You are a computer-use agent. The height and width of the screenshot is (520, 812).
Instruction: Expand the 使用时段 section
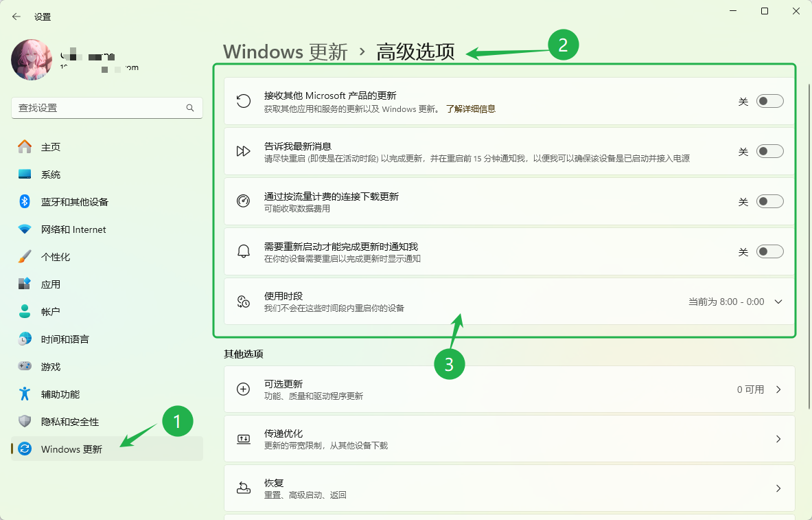coord(778,301)
